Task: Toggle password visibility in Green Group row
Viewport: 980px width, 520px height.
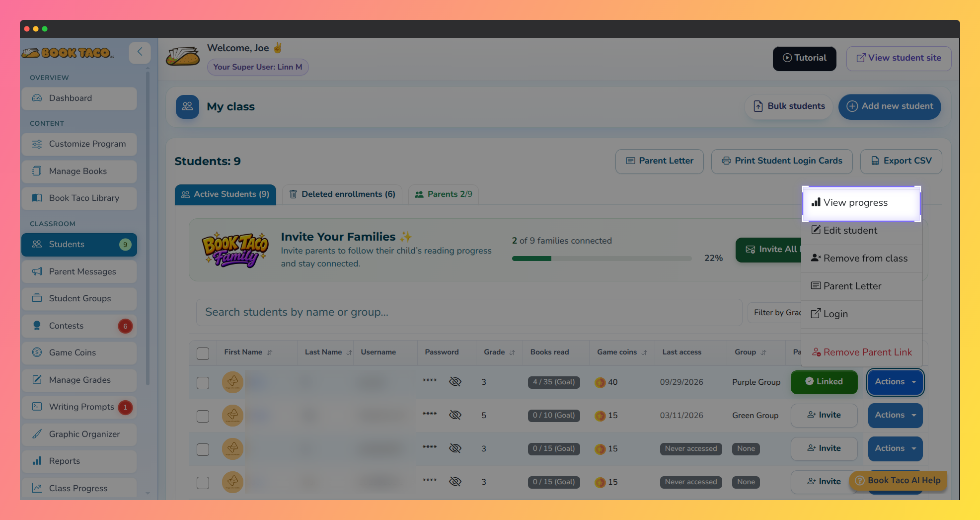Action: click(x=455, y=415)
